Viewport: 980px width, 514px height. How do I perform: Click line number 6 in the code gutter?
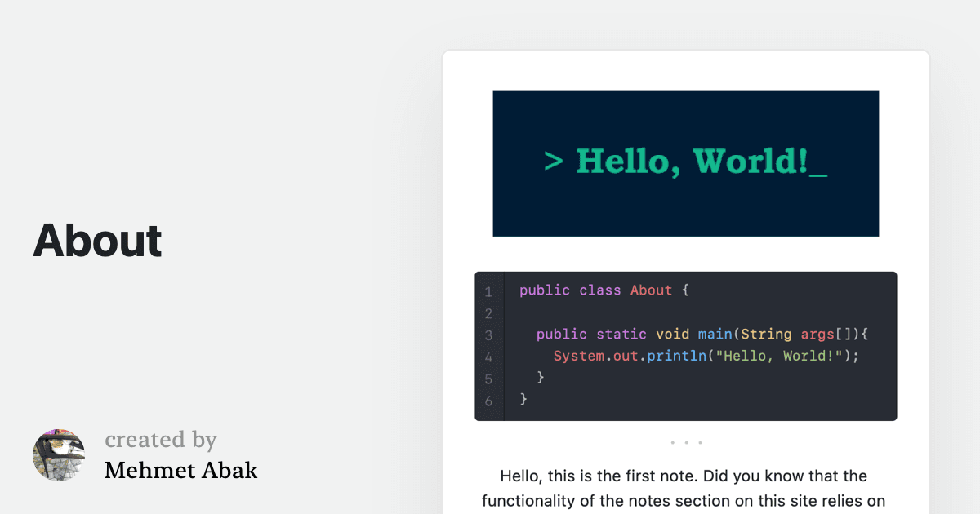pos(488,401)
